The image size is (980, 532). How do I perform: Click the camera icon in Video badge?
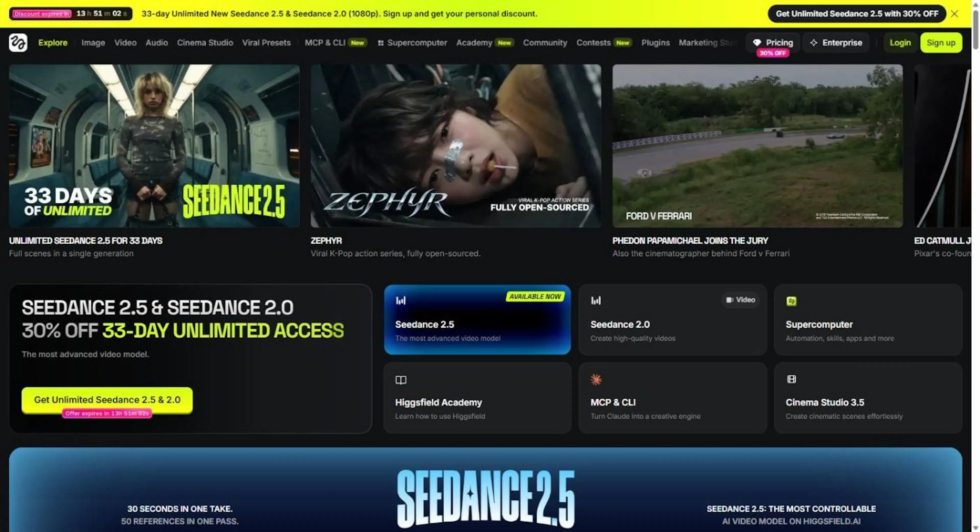(729, 300)
